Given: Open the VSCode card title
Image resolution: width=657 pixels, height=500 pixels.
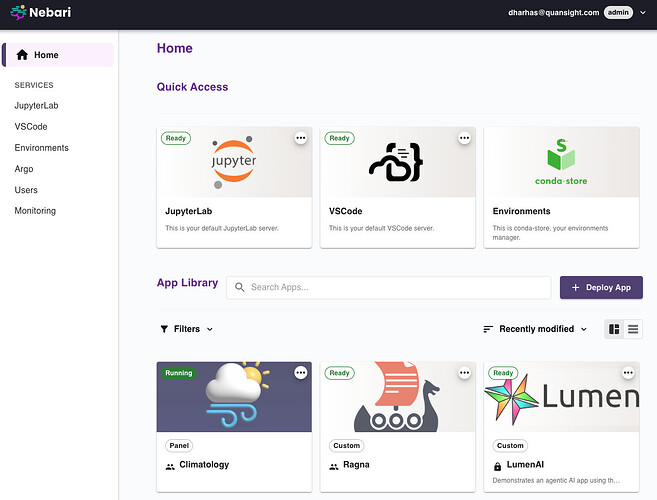Looking at the screenshot, I should 345,211.
